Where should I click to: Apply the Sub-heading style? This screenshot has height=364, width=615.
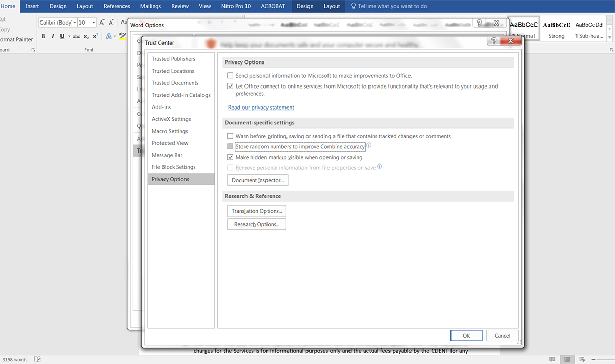[589, 29]
